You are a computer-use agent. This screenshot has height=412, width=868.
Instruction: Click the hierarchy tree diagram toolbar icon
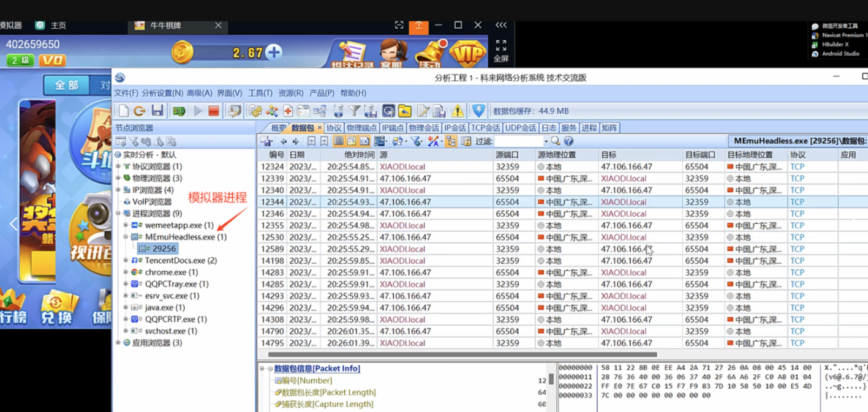click(x=320, y=111)
